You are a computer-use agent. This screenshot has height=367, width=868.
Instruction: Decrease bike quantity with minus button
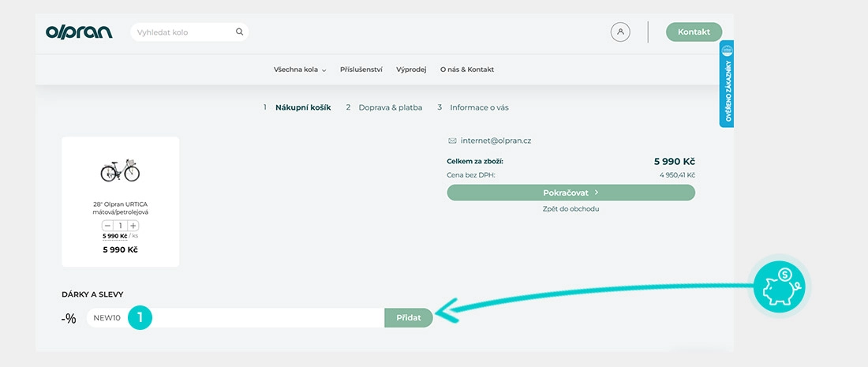pos(108,226)
